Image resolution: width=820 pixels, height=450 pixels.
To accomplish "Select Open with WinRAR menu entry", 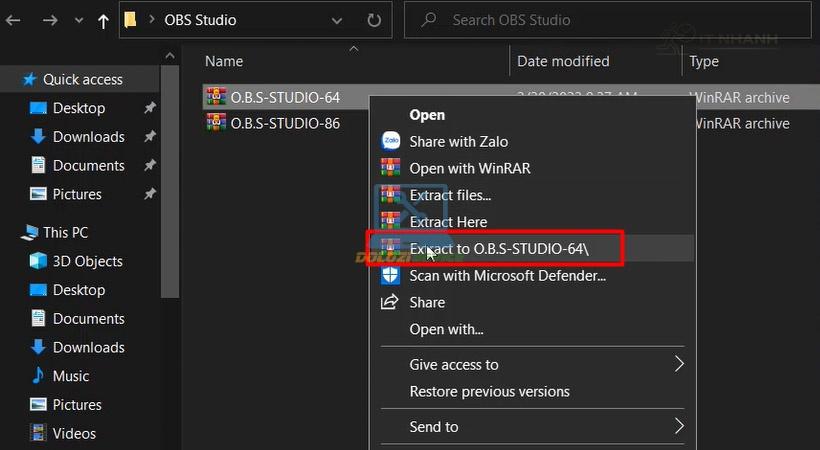I will (469, 168).
